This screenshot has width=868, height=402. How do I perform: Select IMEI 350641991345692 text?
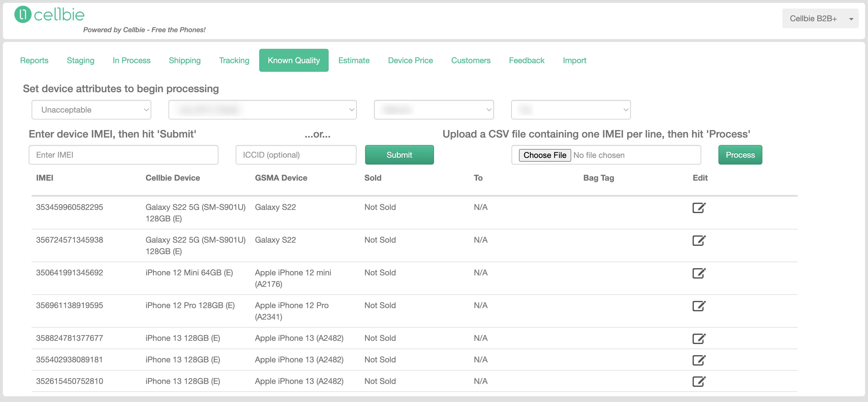[x=69, y=272]
